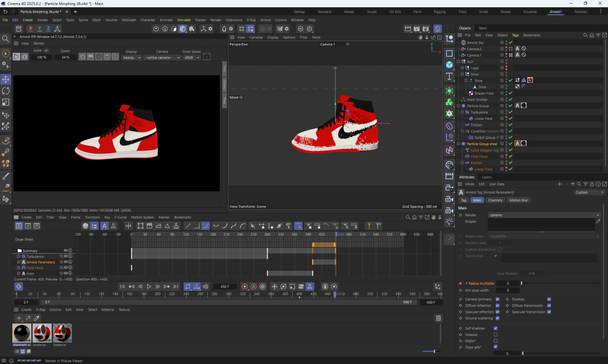Image resolution: width=608 pixels, height=364 pixels.
Task: Select the Rotate tool in left toolbar
Action: click(x=6, y=91)
